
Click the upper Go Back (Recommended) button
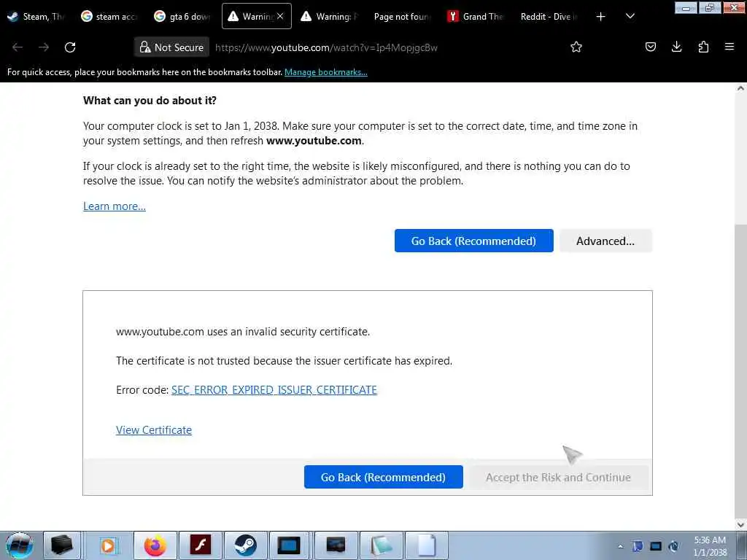(x=474, y=241)
